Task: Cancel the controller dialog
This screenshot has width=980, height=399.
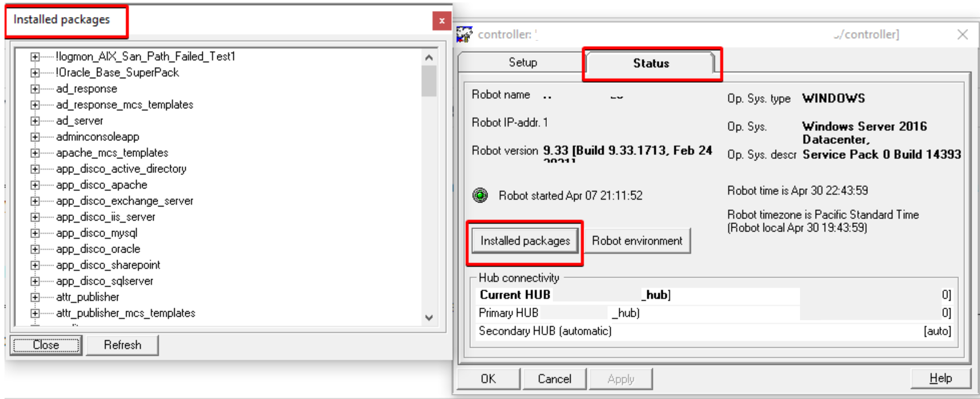Action: tap(555, 379)
